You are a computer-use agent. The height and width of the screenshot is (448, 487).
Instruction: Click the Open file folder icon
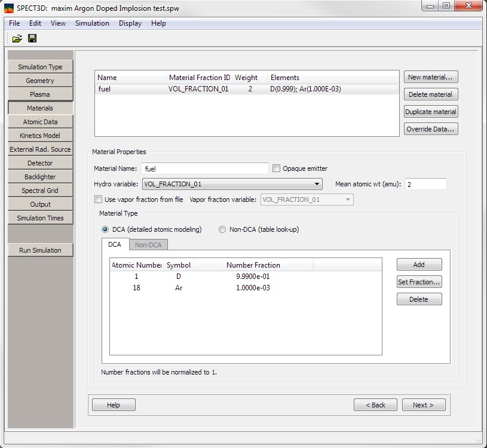(17, 38)
